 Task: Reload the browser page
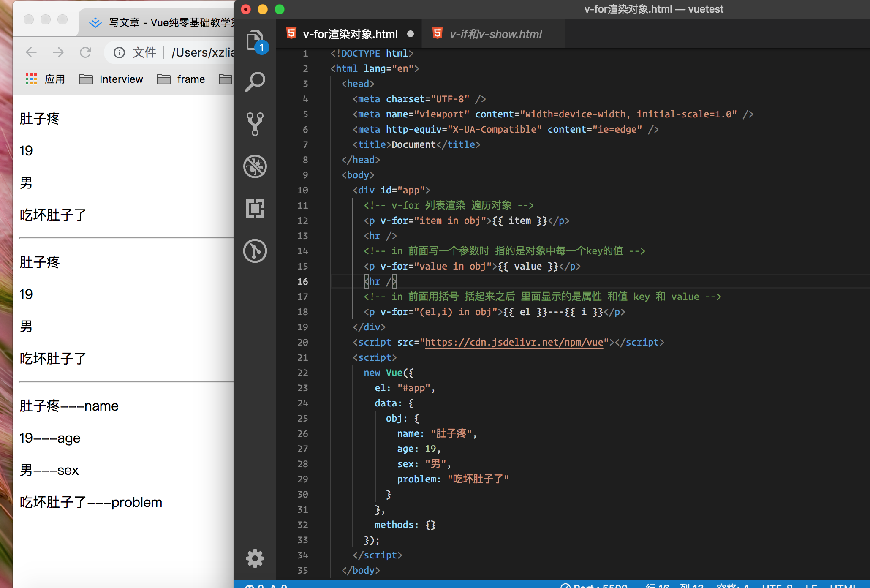click(x=86, y=52)
